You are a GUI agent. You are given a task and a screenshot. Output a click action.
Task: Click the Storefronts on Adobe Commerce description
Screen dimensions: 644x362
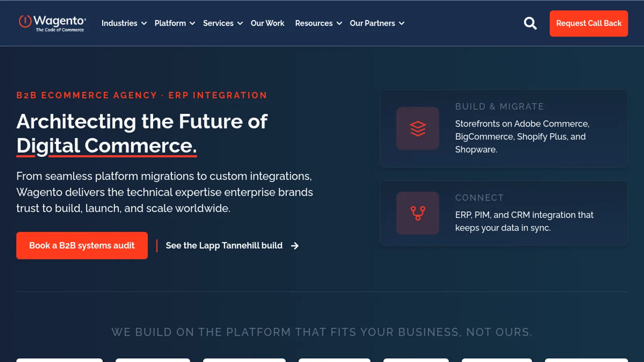[522, 137]
